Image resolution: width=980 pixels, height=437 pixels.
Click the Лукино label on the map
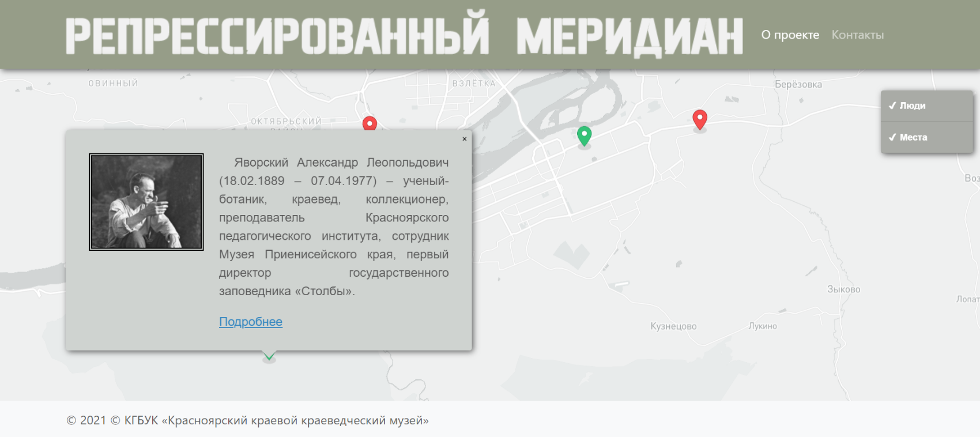[x=763, y=326]
